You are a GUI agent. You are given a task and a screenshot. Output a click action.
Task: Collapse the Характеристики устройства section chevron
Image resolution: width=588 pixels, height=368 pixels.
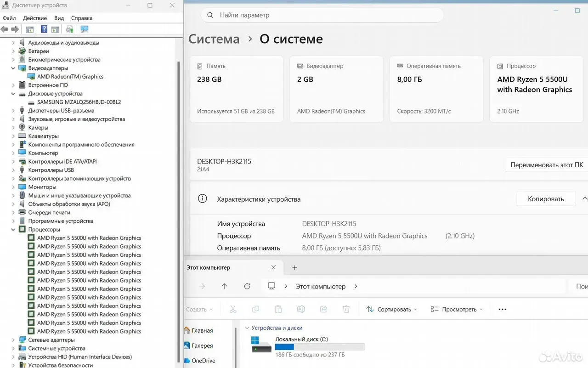click(584, 198)
